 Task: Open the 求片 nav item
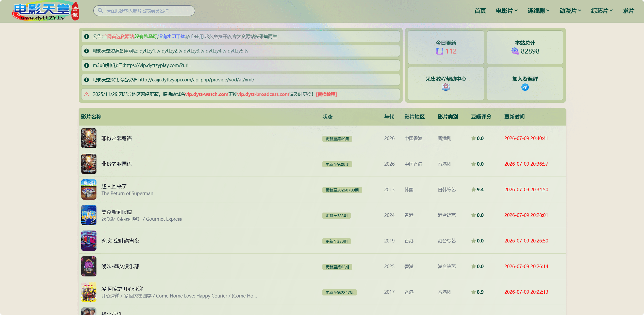click(629, 11)
